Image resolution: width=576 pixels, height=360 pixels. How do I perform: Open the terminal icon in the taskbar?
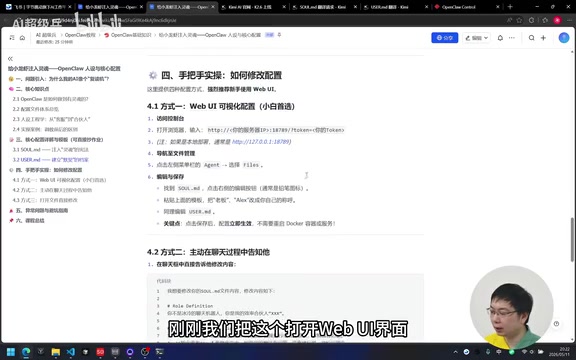(x=159, y=352)
